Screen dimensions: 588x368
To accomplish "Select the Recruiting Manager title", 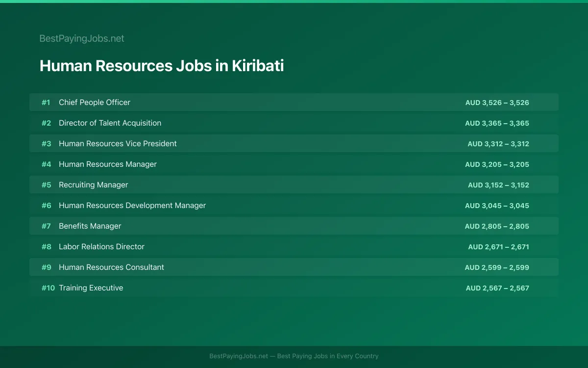I will coord(93,185).
